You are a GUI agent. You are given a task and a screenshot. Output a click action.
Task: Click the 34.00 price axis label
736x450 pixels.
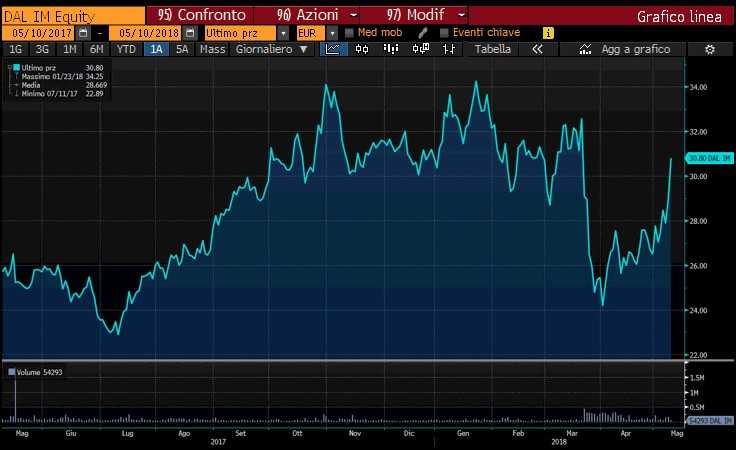tap(698, 87)
